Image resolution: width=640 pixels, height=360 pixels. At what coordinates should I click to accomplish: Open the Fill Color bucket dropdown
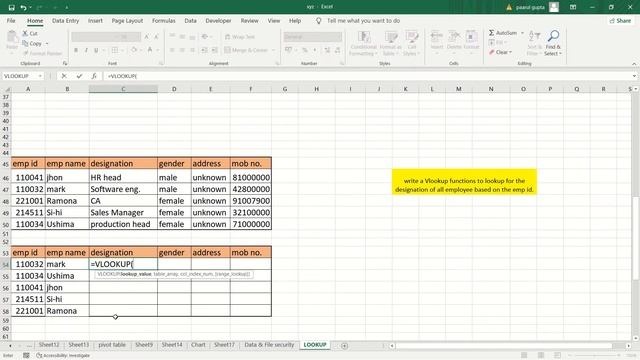click(x=140, y=50)
